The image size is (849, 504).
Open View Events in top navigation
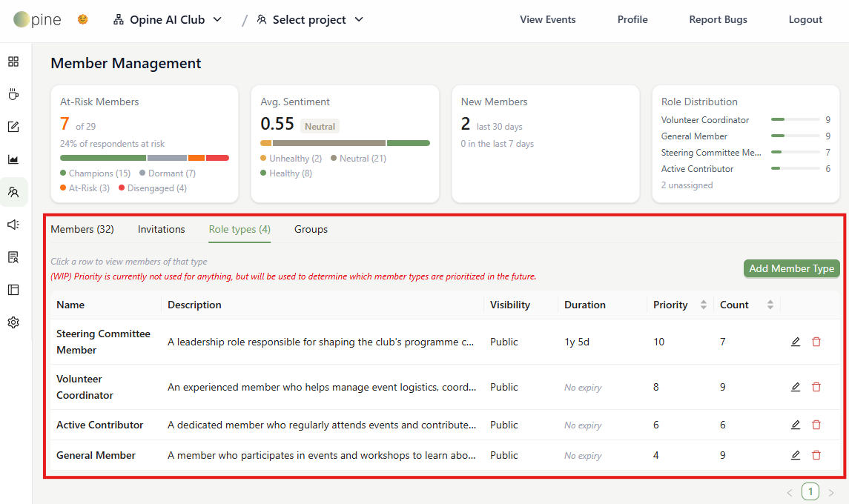coord(547,19)
